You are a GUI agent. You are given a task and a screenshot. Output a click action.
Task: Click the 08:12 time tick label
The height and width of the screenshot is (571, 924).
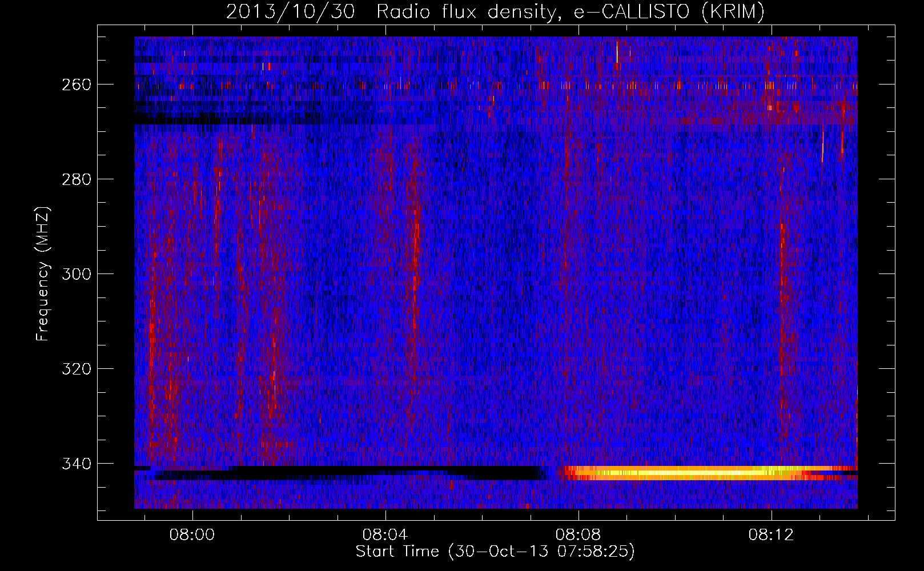click(x=772, y=535)
